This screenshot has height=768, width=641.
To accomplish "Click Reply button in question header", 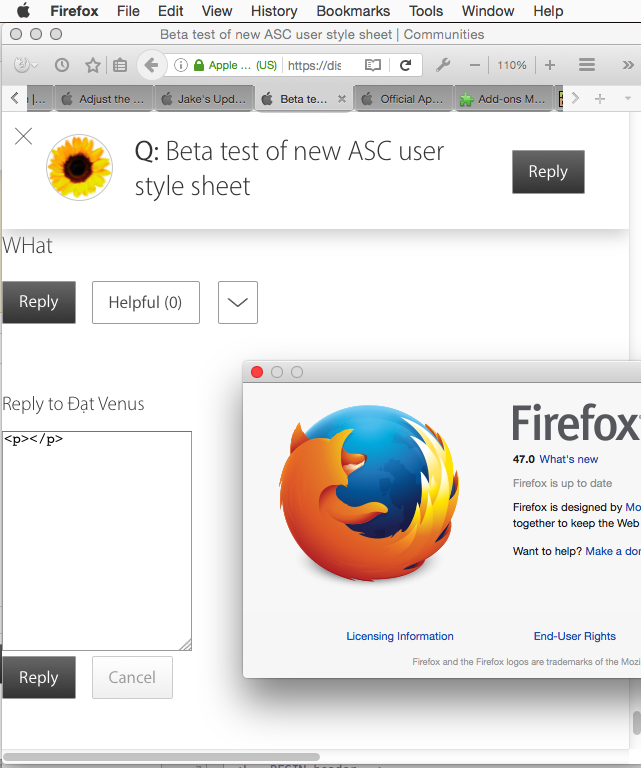I will click(x=548, y=171).
